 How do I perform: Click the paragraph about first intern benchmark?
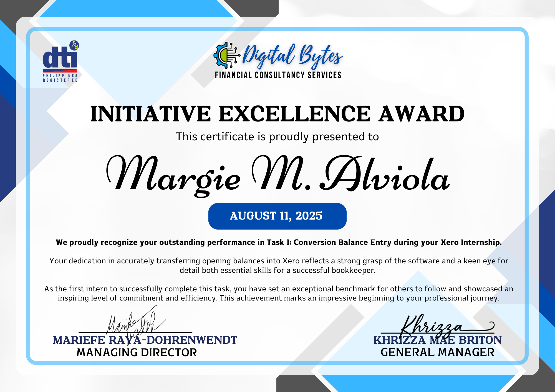tap(279, 293)
